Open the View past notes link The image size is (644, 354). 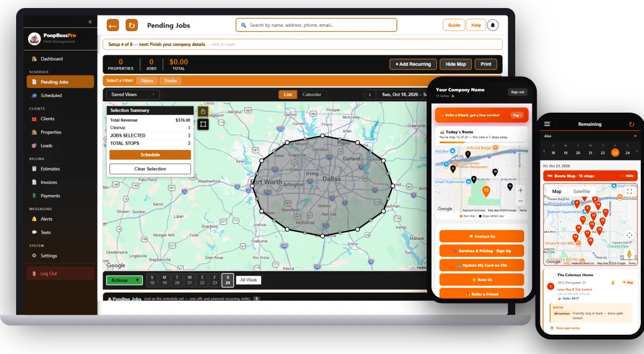coord(567,328)
